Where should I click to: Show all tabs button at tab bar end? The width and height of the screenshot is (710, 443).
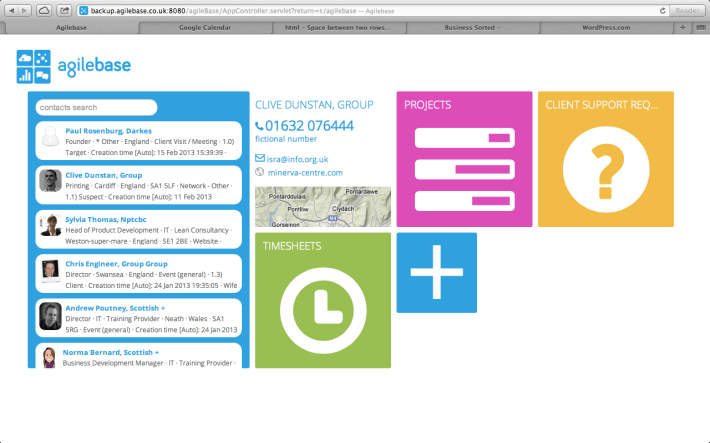tap(700, 27)
